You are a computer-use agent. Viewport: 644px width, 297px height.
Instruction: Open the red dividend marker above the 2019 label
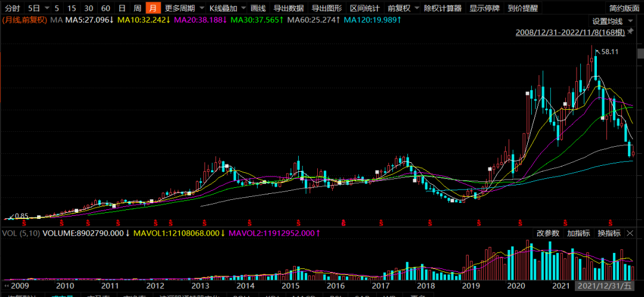point(478,222)
